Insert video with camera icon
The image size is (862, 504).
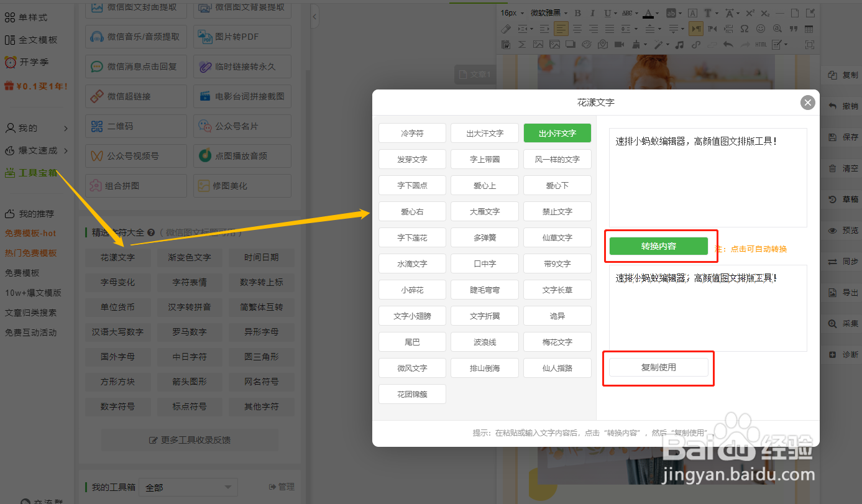pos(619,45)
